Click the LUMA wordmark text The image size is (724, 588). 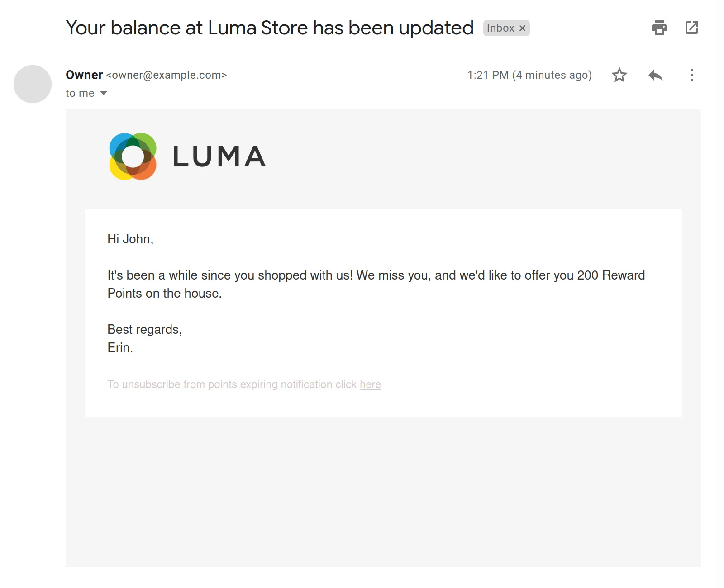(x=219, y=156)
